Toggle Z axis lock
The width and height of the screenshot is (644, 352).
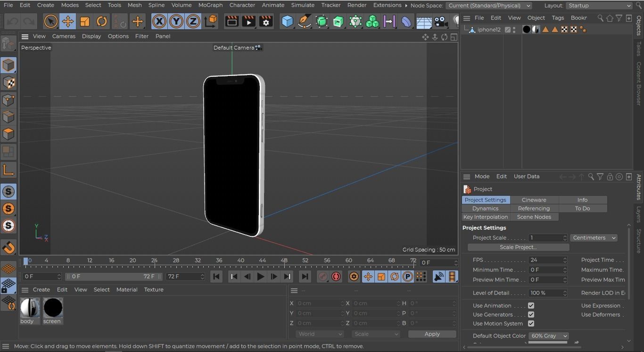[193, 21]
